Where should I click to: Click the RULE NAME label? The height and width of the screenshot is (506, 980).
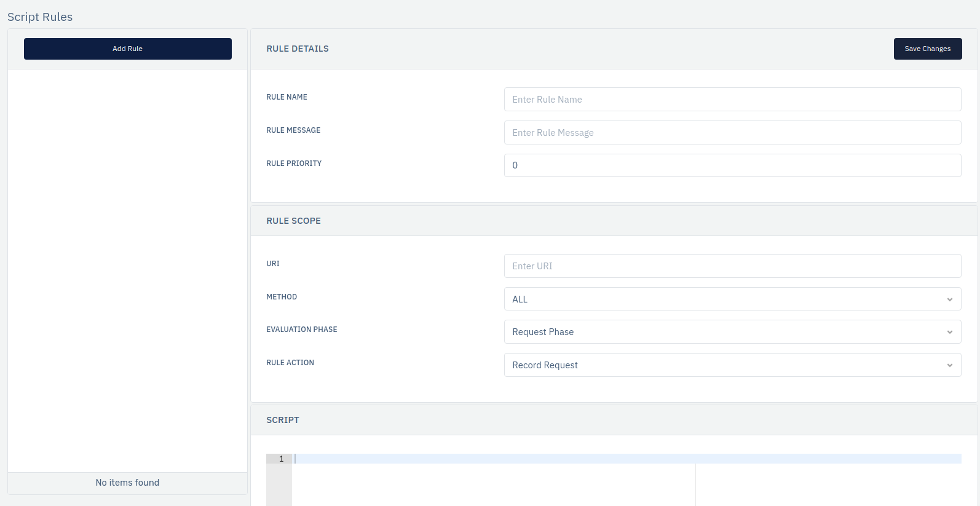pyautogui.click(x=286, y=97)
